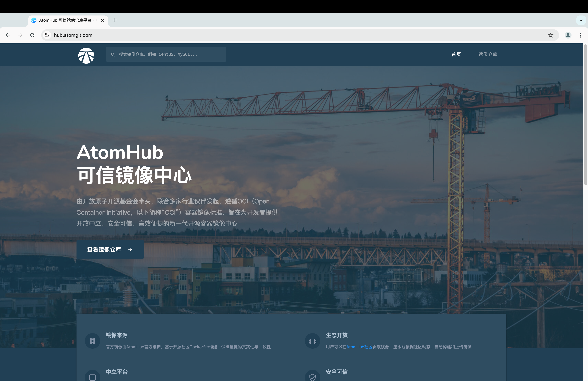
Task: Switch to the 首页 navigation item
Action: (456, 54)
